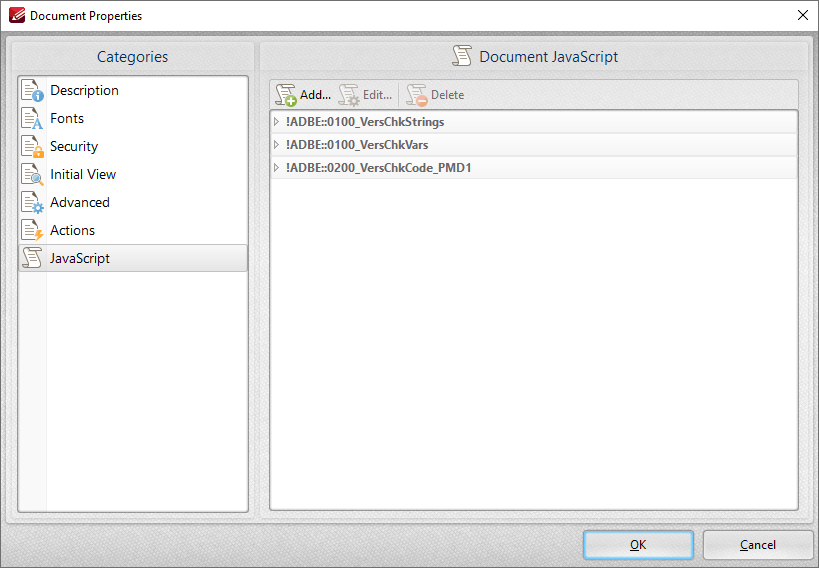Click the Edit... button label
The height and width of the screenshot is (568, 819).
378,95
